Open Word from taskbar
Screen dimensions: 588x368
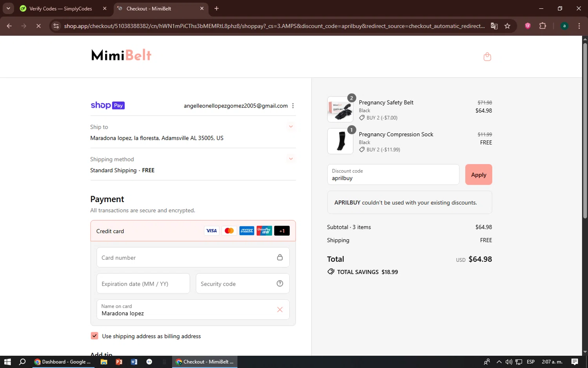(134, 362)
